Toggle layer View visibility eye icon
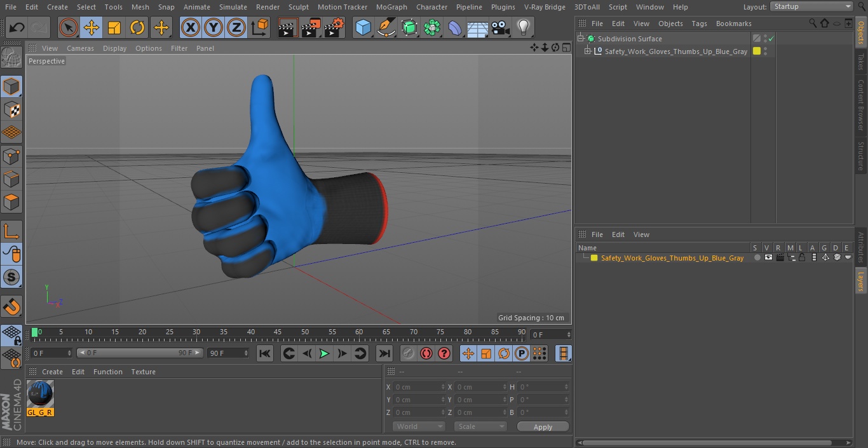 tap(768, 258)
